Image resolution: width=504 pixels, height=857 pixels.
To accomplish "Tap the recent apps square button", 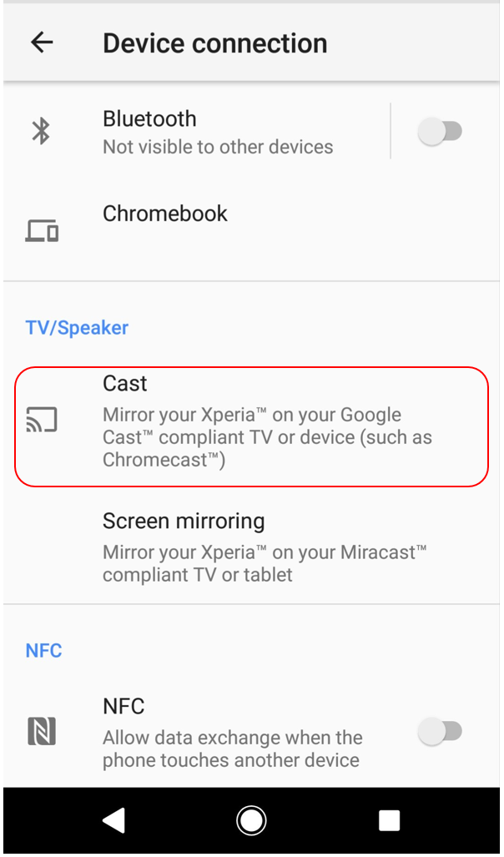I will click(x=389, y=820).
